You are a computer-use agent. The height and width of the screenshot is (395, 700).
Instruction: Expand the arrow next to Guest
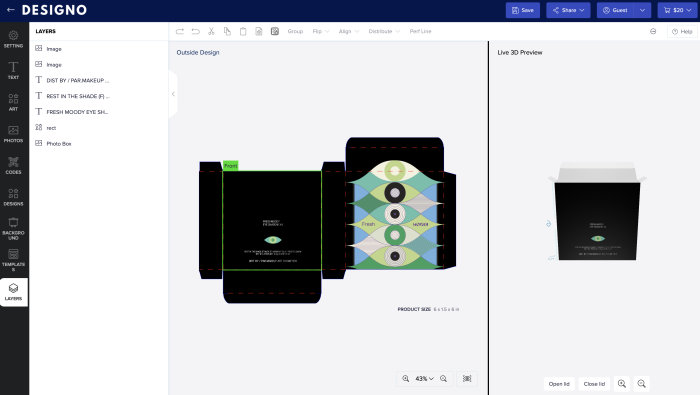pyautogui.click(x=642, y=10)
